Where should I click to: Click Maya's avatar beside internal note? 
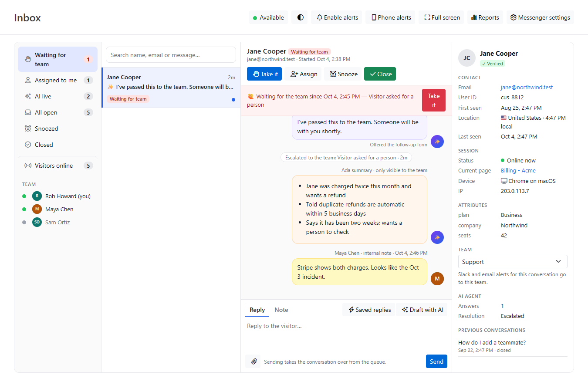click(437, 279)
